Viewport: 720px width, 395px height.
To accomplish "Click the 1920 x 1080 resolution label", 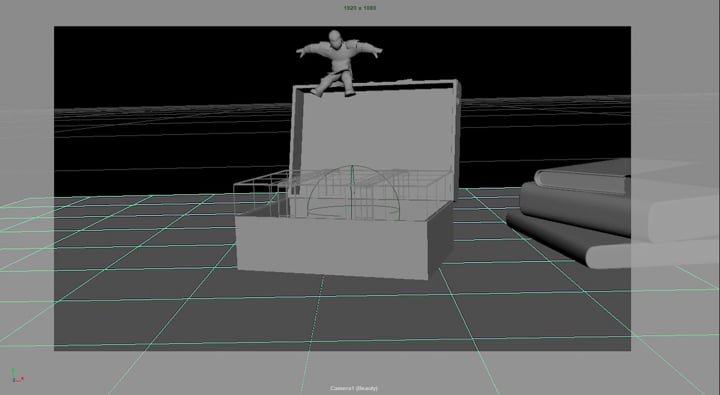I will click(x=360, y=8).
